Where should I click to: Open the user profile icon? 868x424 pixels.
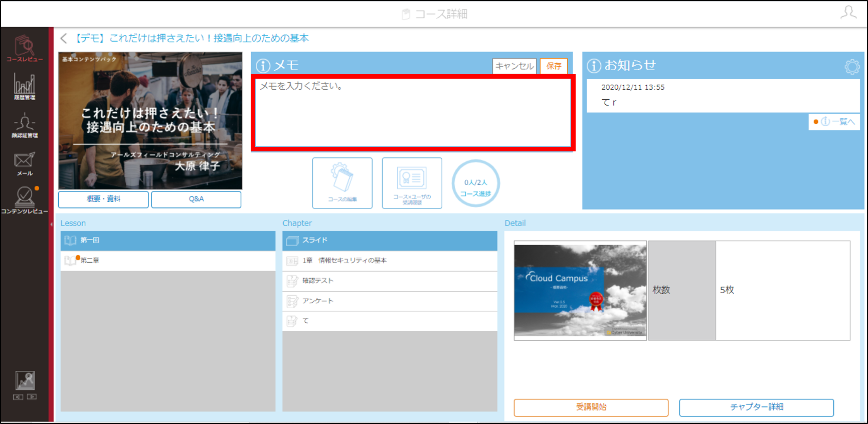click(848, 13)
